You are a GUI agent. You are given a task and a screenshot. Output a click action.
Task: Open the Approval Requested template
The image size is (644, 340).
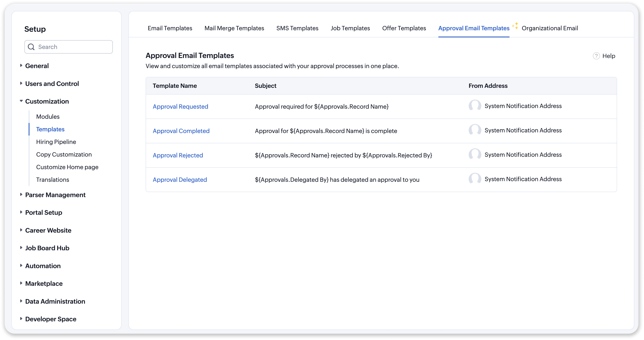pyautogui.click(x=180, y=107)
